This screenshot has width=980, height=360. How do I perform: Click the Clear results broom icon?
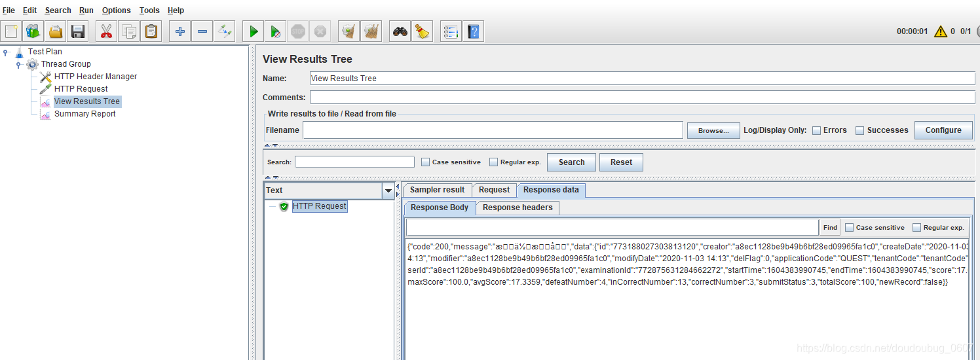coord(349,31)
